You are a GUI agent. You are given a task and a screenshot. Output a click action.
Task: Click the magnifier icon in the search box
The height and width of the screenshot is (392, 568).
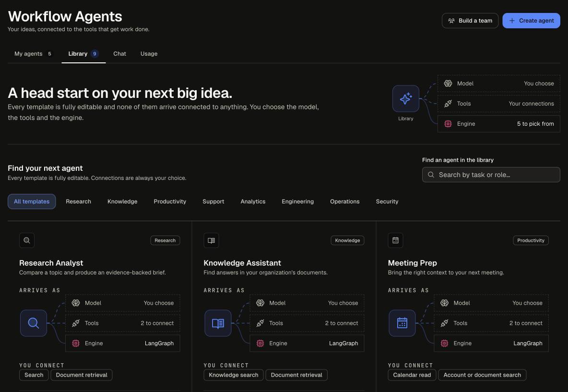[431, 175]
